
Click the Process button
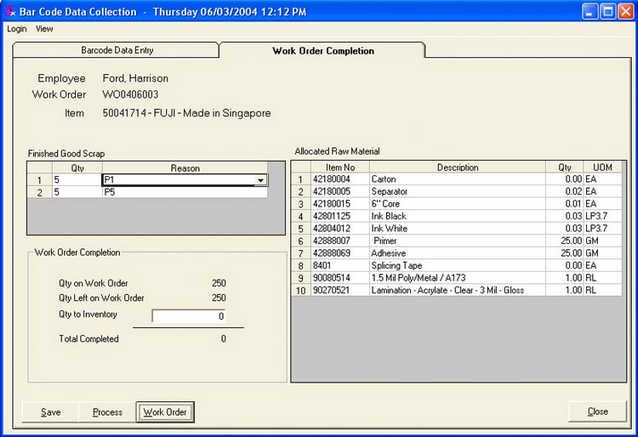pos(107,412)
